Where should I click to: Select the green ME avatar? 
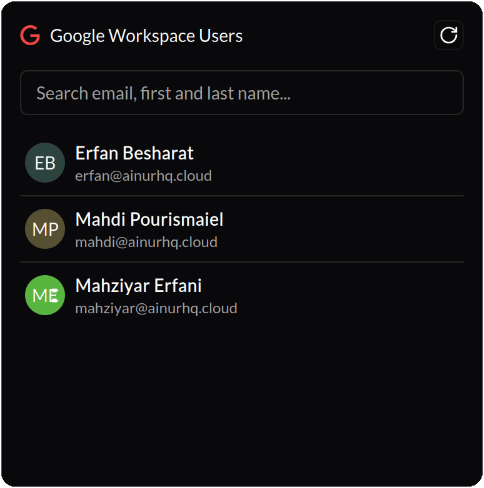pyautogui.click(x=45, y=295)
